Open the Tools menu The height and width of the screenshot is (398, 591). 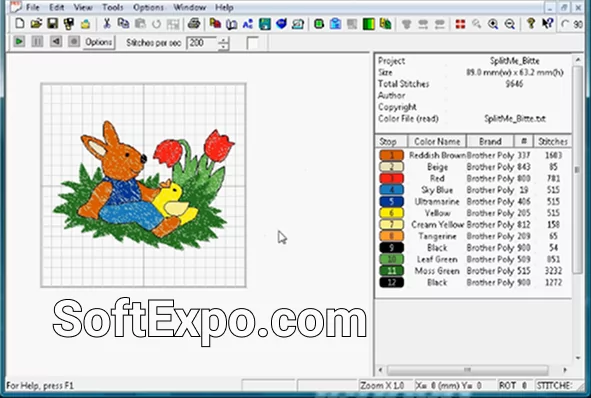tap(113, 7)
